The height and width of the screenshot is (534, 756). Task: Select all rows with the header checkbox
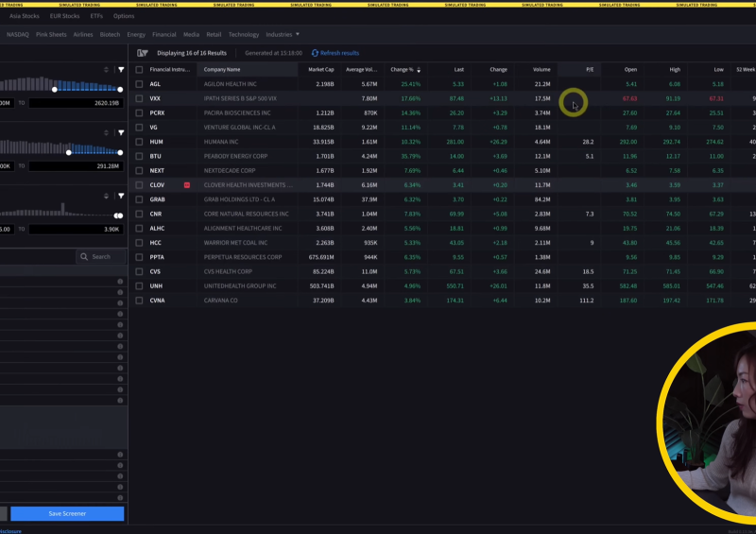[x=140, y=69]
